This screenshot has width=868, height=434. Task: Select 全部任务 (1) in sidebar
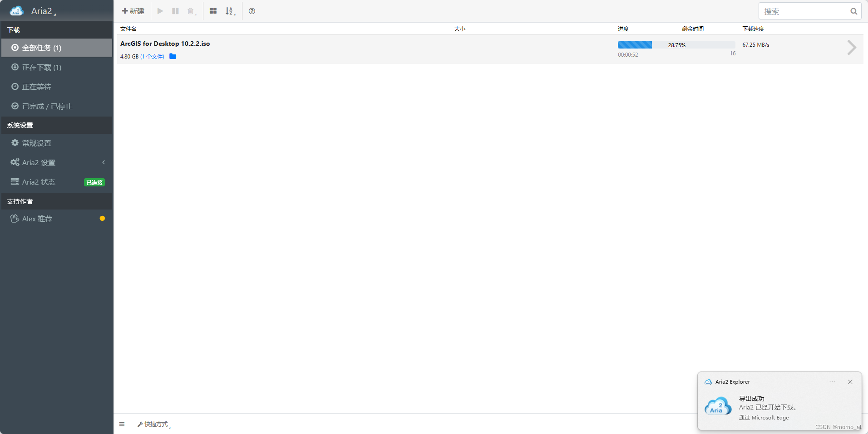pyautogui.click(x=57, y=48)
